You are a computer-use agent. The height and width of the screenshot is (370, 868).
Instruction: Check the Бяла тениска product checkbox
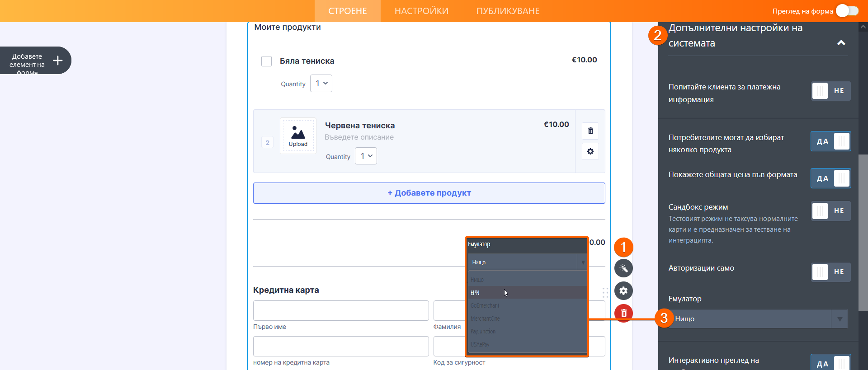pos(267,61)
